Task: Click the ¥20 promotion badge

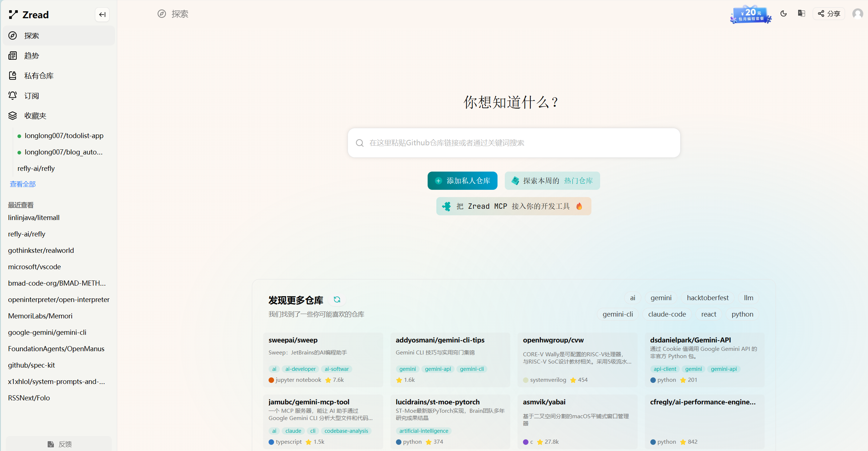Action: tap(751, 15)
